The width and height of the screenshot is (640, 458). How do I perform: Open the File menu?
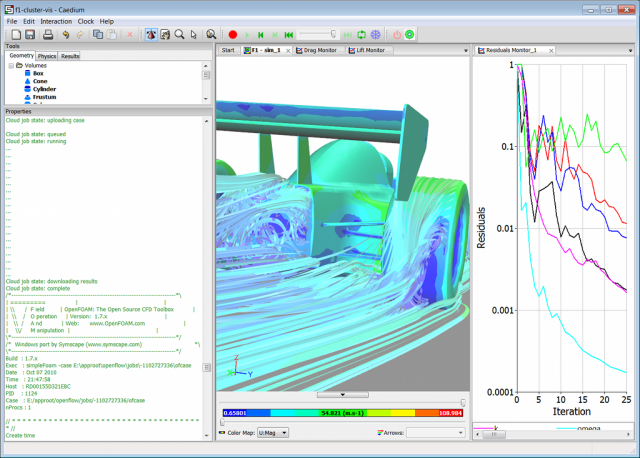pyautogui.click(x=12, y=21)
